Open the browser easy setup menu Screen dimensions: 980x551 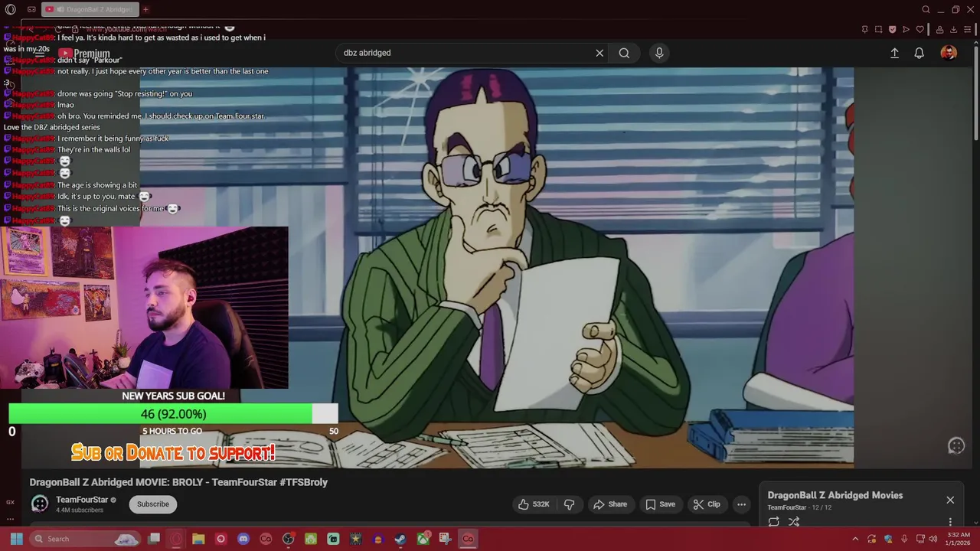(x=969, y=29)
